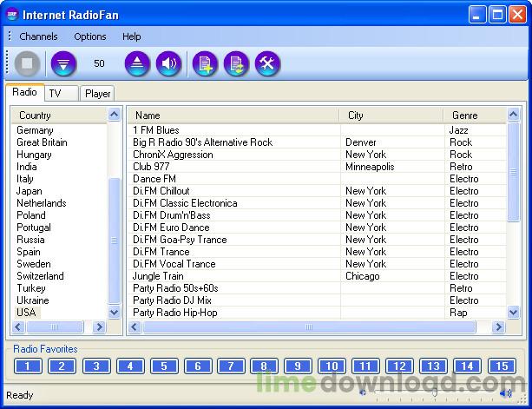Click the station list scroll down arrow

(513, 311)
